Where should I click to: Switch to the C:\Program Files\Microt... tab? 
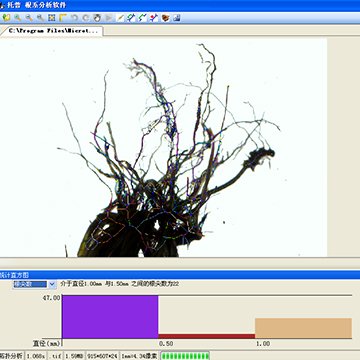click(52, 31)
